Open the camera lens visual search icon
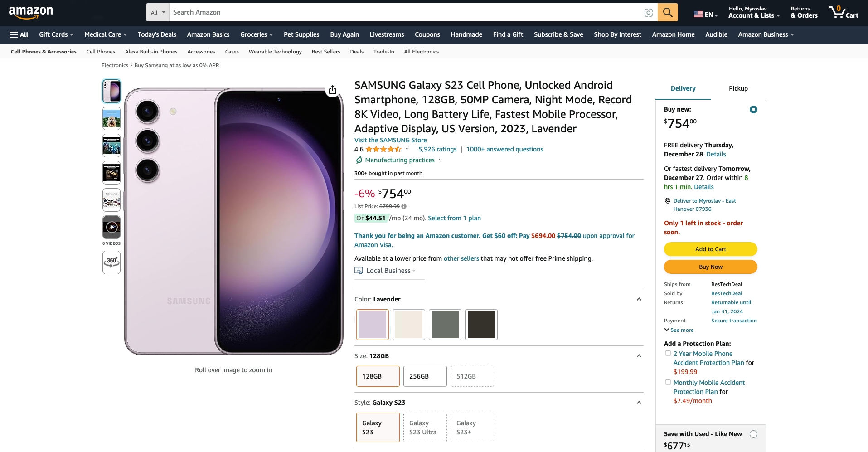 pos(648,13)
